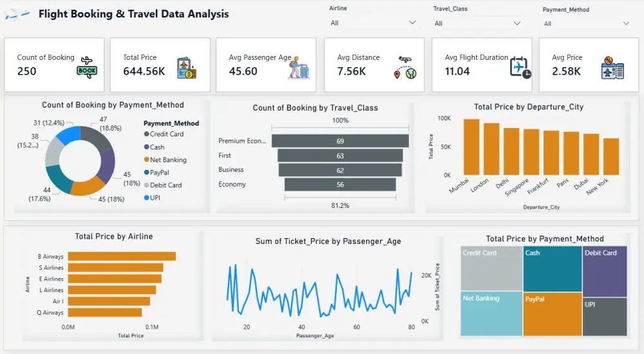
Task: Click the 47 (18.8%) donut data label
Action: point(110,124)
